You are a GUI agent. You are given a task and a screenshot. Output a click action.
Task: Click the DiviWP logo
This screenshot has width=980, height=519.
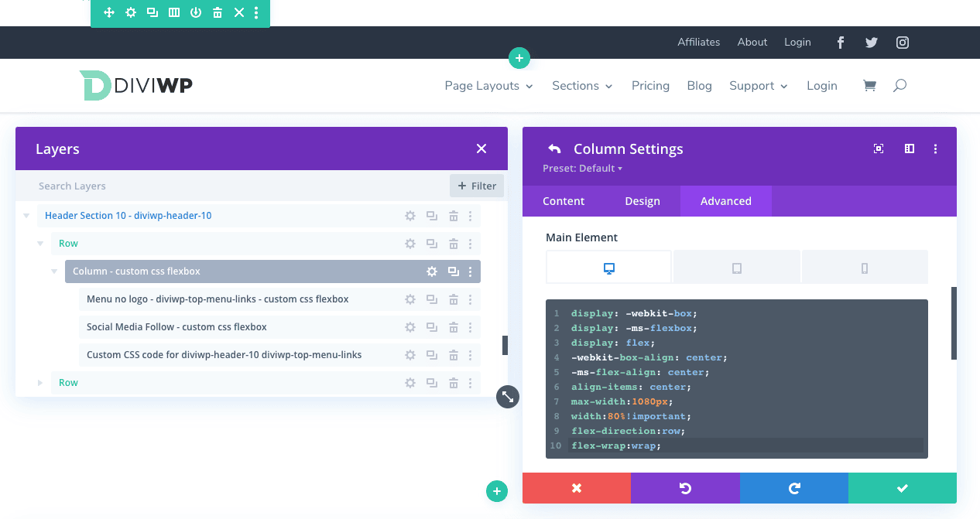pos(136,86)
